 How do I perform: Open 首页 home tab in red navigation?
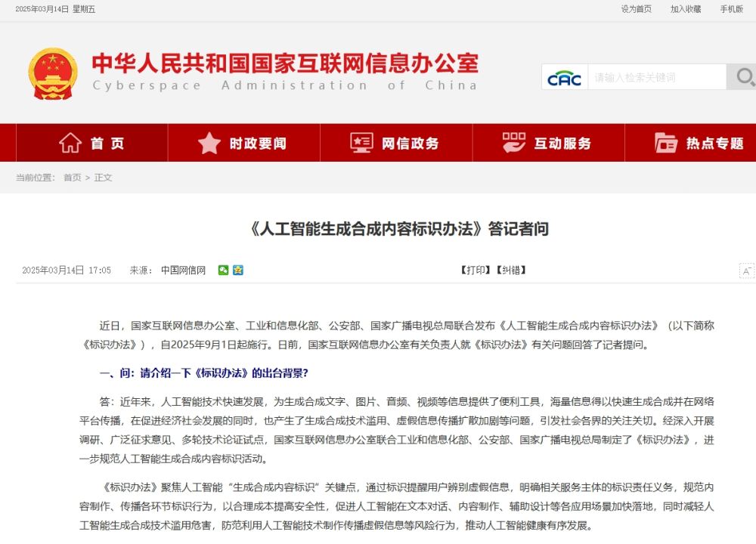click(91, 143)
